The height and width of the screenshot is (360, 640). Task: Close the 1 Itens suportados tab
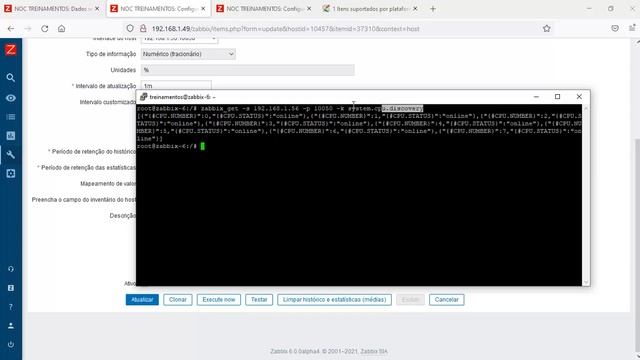coord(415,9)
